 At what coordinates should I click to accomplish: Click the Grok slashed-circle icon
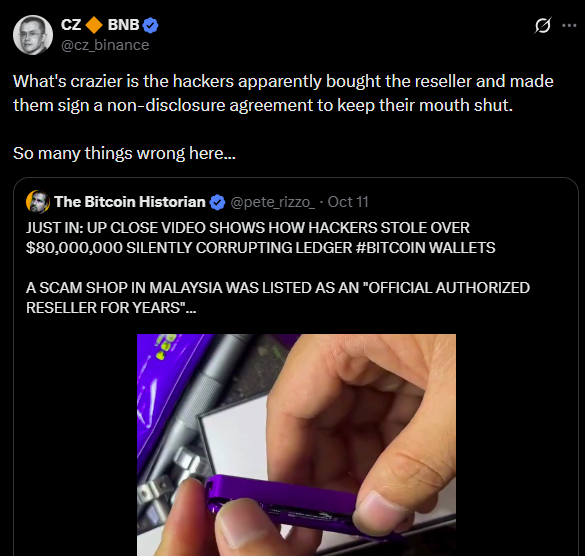click(542, 25)
